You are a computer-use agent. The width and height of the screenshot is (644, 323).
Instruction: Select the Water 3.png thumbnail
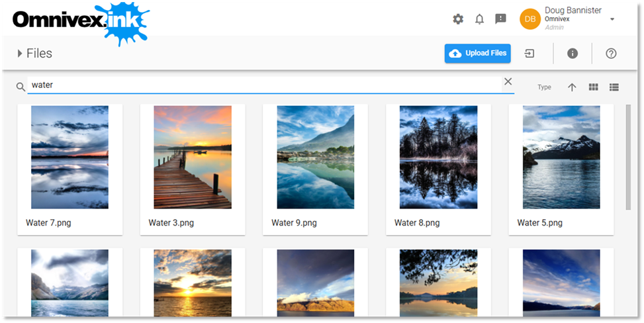click(193, 158)
